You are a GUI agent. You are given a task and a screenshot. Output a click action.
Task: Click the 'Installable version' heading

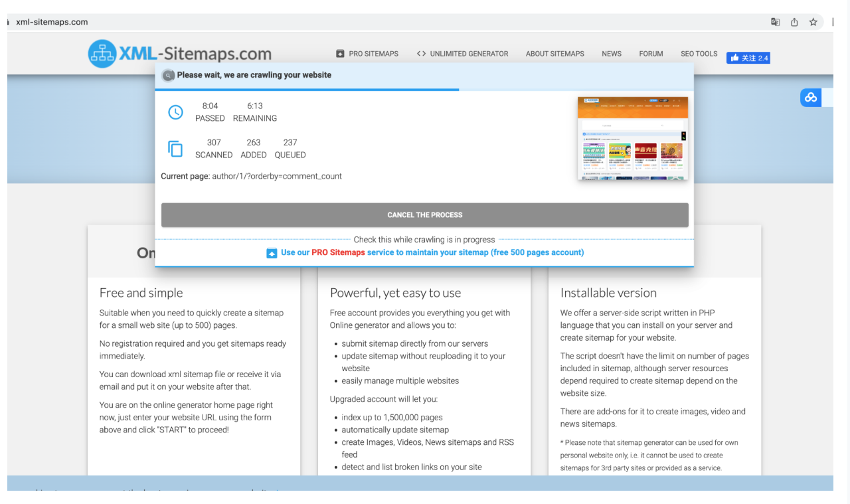[608, 293]
